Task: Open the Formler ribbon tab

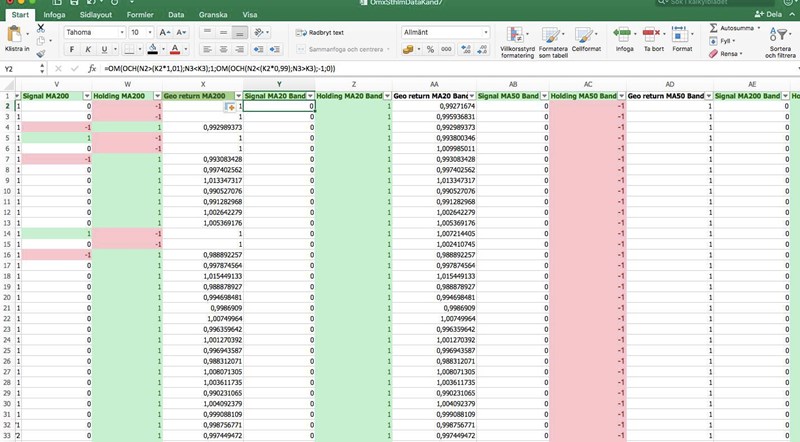Action: coord(141,16)
